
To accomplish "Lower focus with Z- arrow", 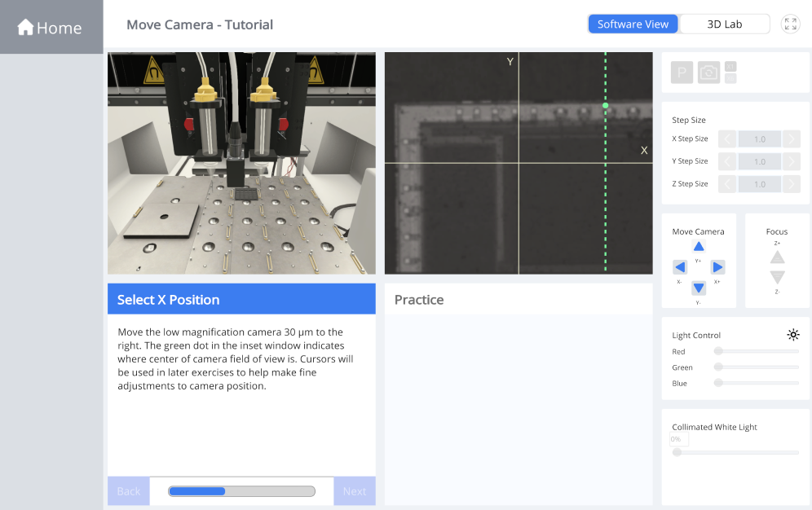I will tap(777, 277).
